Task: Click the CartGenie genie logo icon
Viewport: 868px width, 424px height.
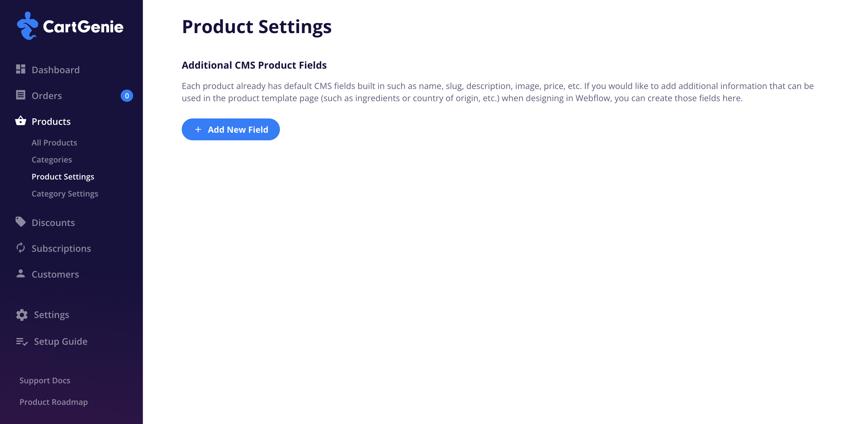Action: click(27, 26)
